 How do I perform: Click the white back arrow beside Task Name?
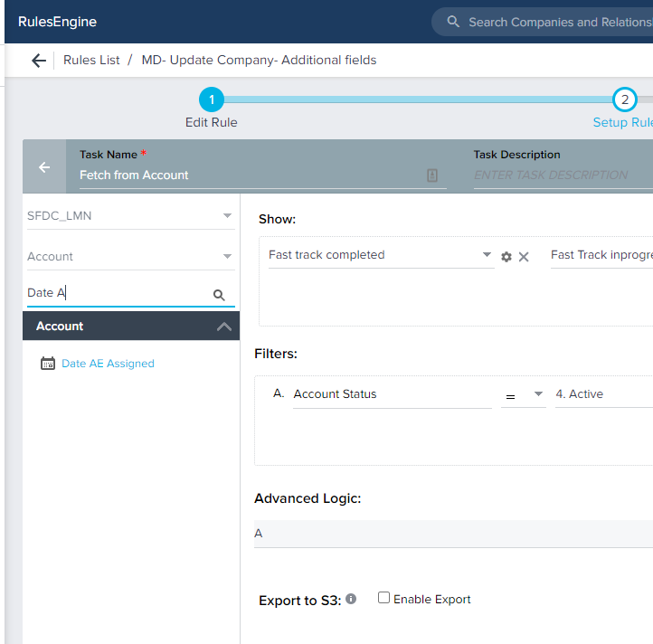(x=44, y=167)
